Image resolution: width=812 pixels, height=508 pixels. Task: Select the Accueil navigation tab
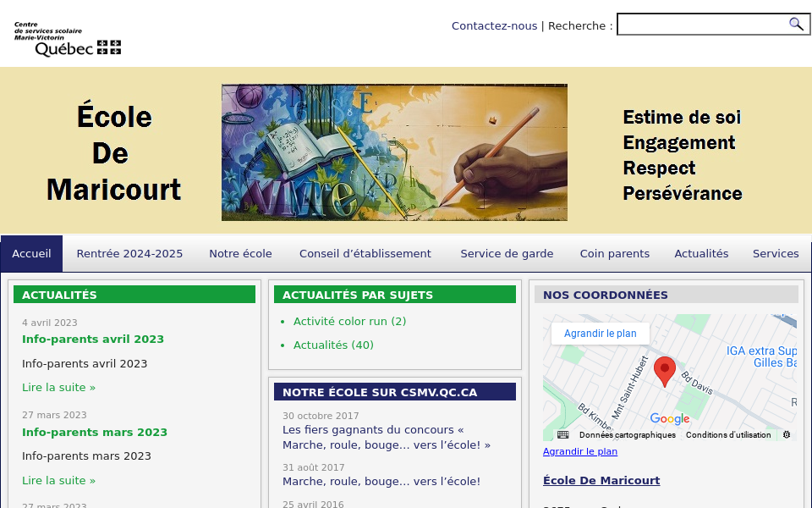click(31, 254)
